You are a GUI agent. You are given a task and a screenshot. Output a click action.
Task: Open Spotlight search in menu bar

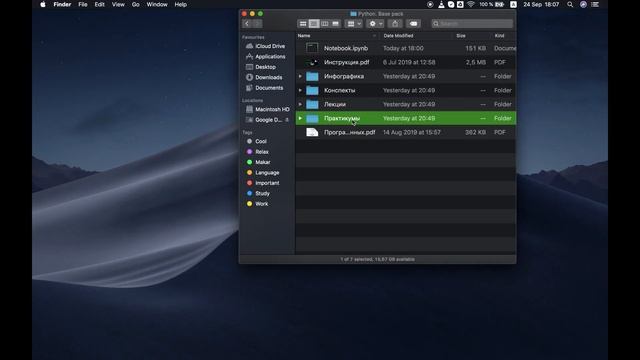pos(570,4)
